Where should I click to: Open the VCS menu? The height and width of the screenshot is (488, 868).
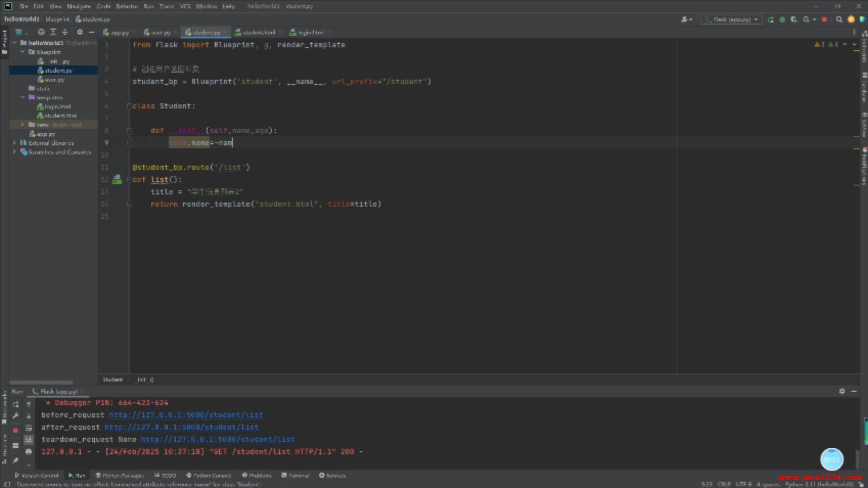click(185, 6)
